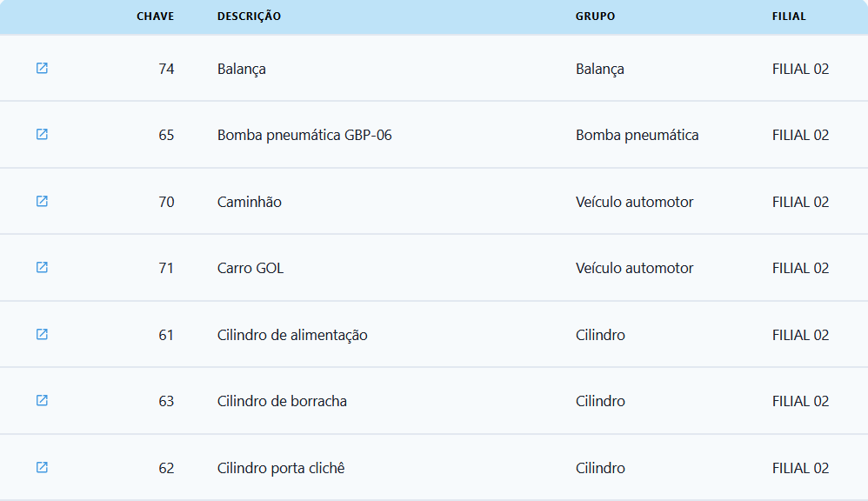This screenshot has width=868, height=501.
Task: Sort records by DESCRIÇÃO header
Action: 247,16
